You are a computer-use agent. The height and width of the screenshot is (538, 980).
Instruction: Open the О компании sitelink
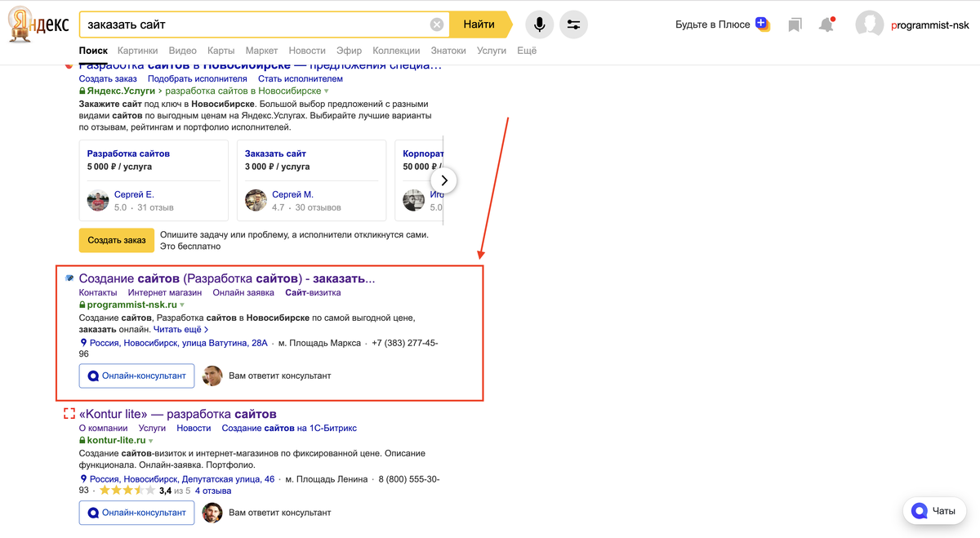(103, 428)
